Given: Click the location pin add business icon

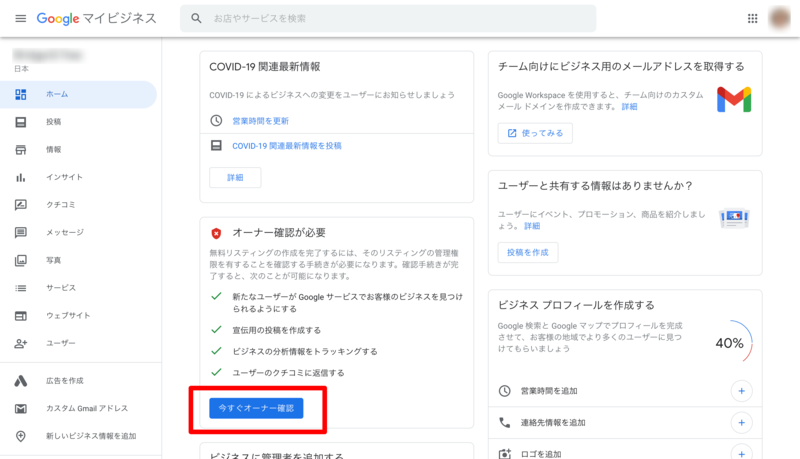Looking at the screenshot, I should coord(20,436).
